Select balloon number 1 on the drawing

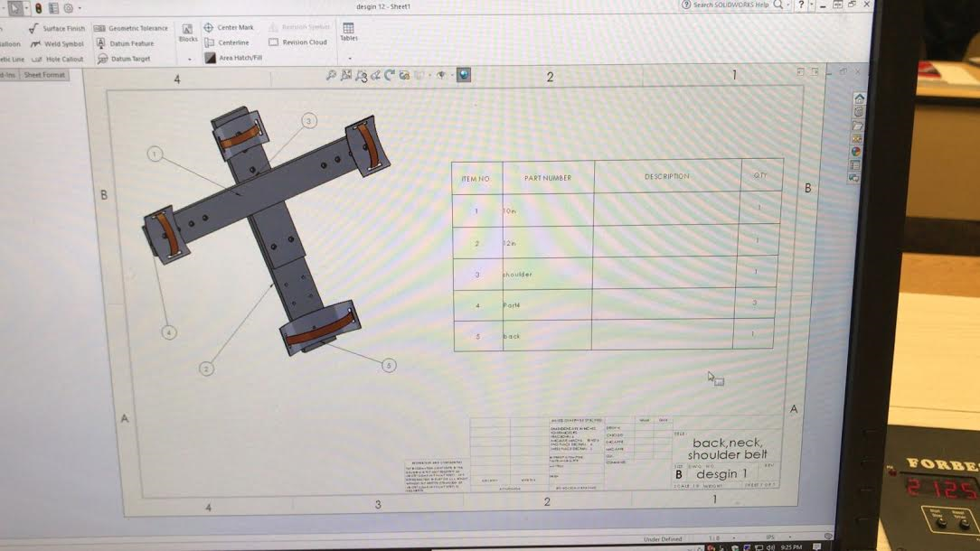coord(155,154)
